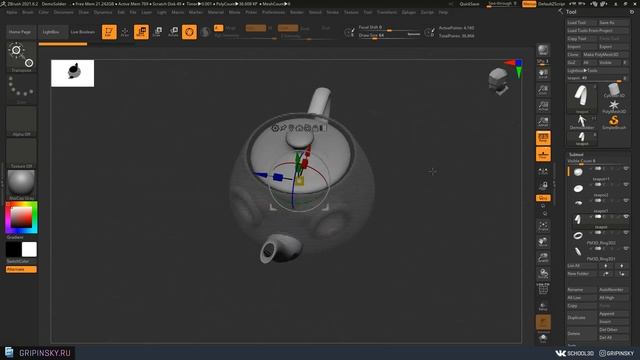This screenshot has height=360, width=640.
Task: Toggle Edit mode button
Action: [109, 31]
